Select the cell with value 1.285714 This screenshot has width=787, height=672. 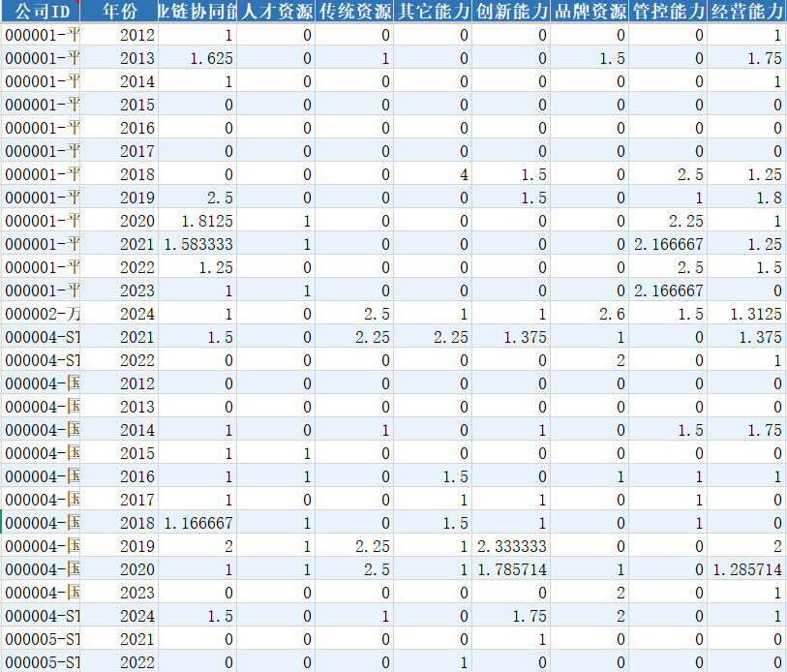click(746, 569)
